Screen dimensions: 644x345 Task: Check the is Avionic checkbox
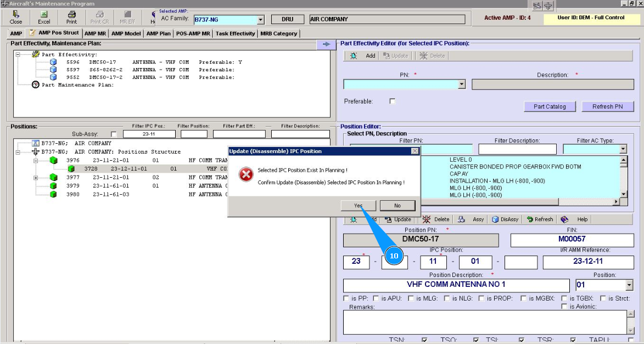(x=564, y=307)
